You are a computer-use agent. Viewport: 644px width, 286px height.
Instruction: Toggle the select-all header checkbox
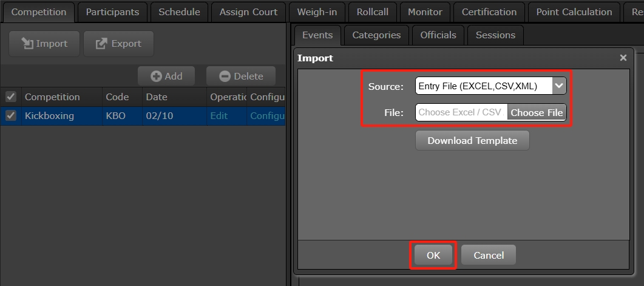pos(10,97)
